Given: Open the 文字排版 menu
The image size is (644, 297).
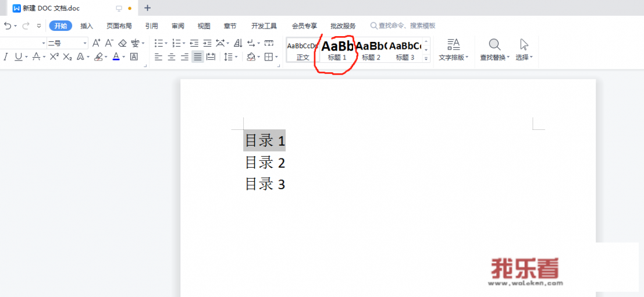Looking at the screenshot, I should click(x=453, y=50).
